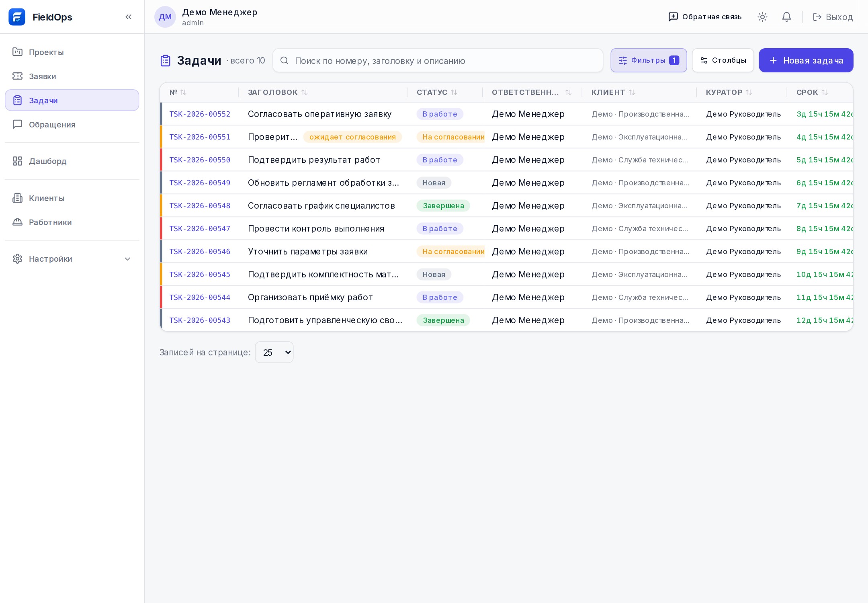
Task: Focus the task search field
Action: [x=438, y=61]
